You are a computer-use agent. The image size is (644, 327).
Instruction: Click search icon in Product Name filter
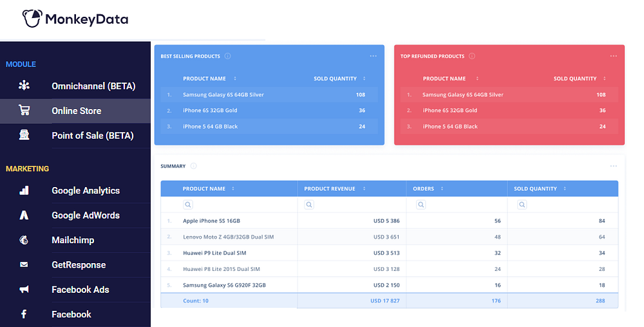pyautogui.click(x=188, y=204)
